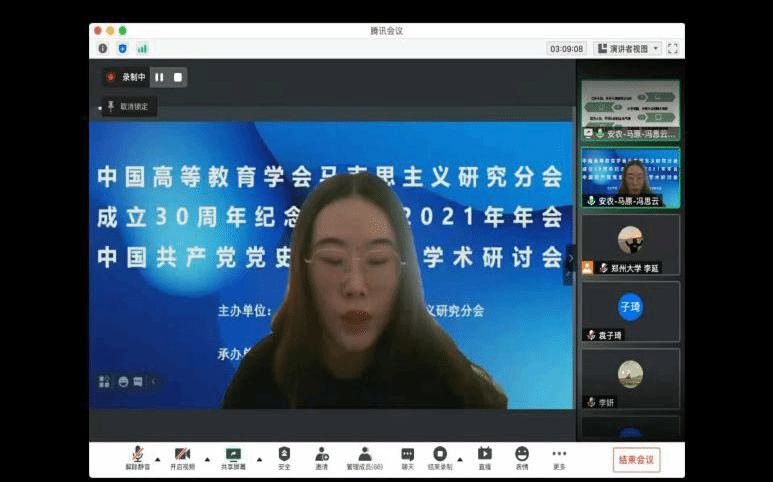Collapse the shared video overlay toolbar arrow

pos(153,381)
